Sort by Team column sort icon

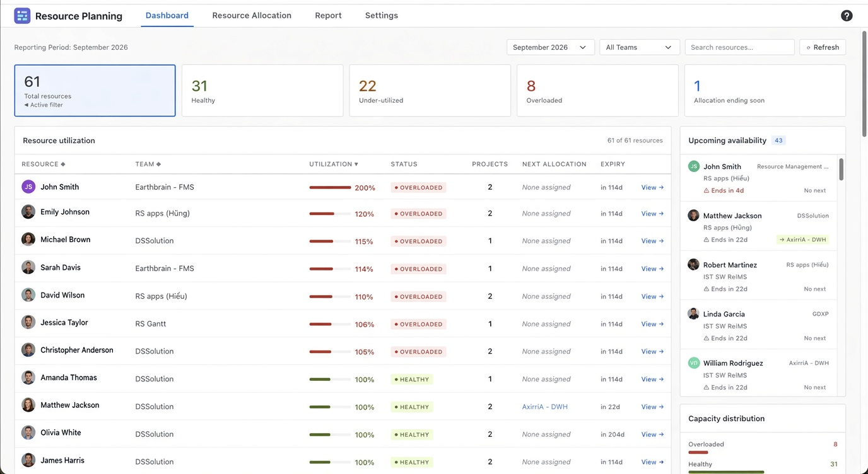point(159,164)
